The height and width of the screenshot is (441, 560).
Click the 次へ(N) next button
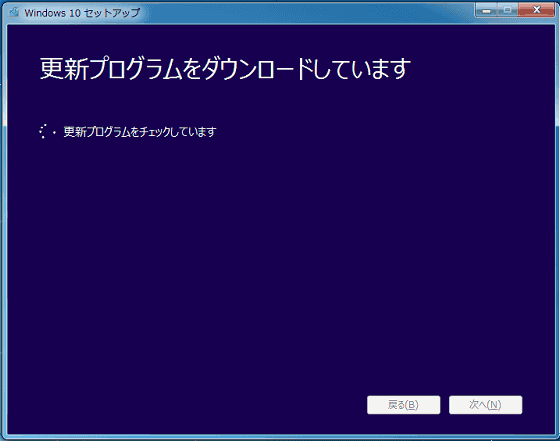pyautogui.click(x=485, y=405)
